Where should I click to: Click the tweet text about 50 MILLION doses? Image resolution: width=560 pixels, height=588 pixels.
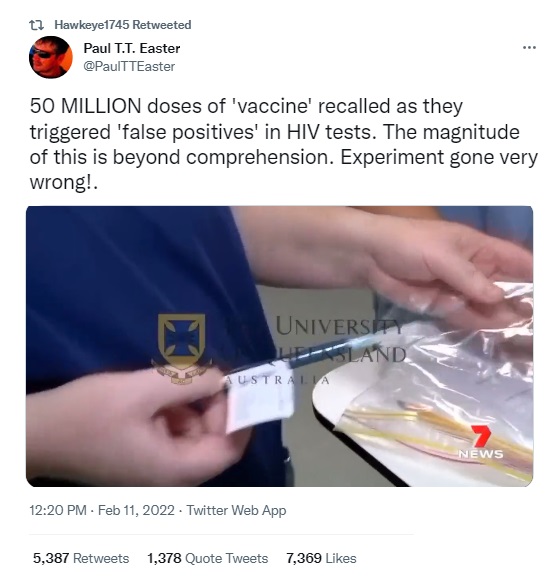click(x=284, y=144)
